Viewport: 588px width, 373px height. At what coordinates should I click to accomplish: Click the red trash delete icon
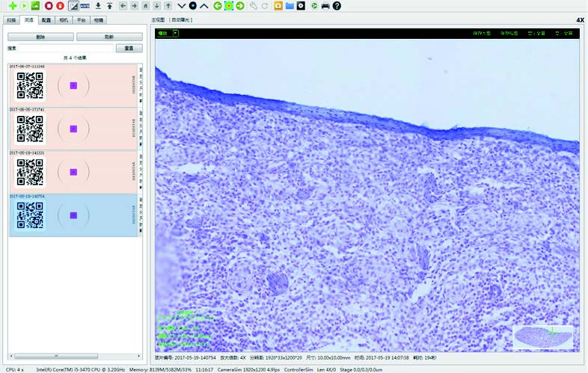(61, 6)
